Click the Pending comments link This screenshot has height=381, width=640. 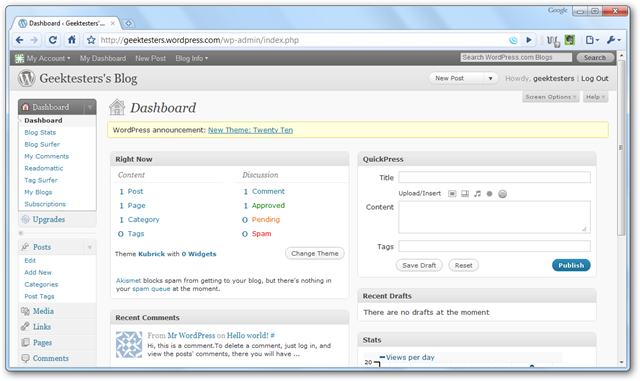click(x=266, y=220)
